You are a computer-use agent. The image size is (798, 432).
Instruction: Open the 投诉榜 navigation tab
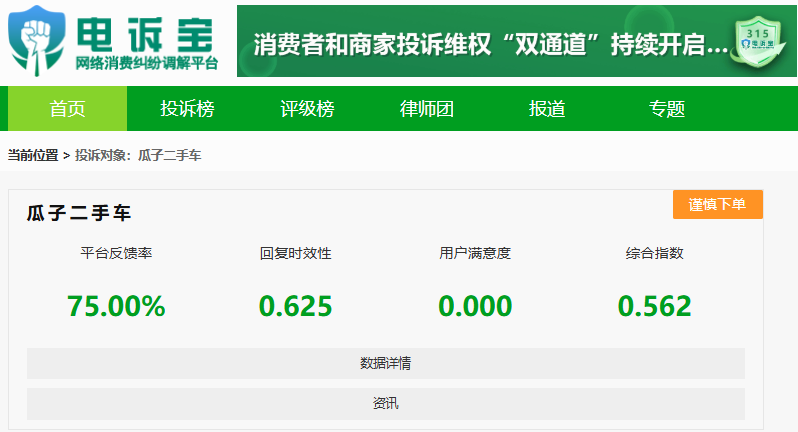coord(187,108)
